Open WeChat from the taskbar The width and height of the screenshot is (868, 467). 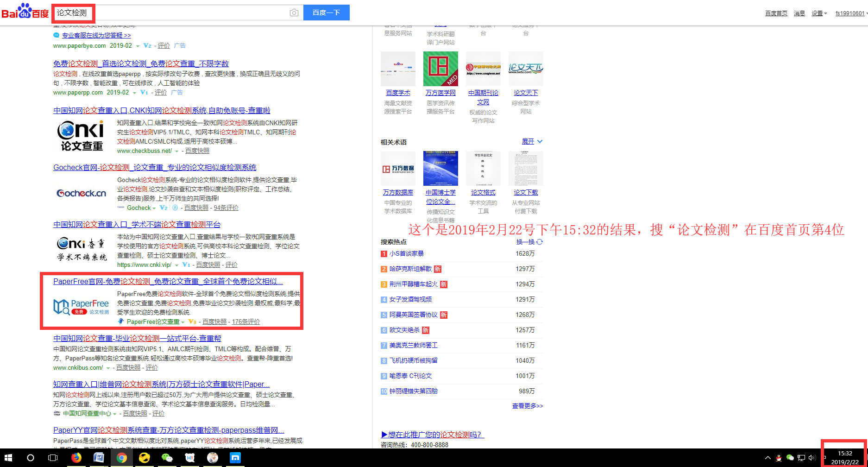click(167, 458)
